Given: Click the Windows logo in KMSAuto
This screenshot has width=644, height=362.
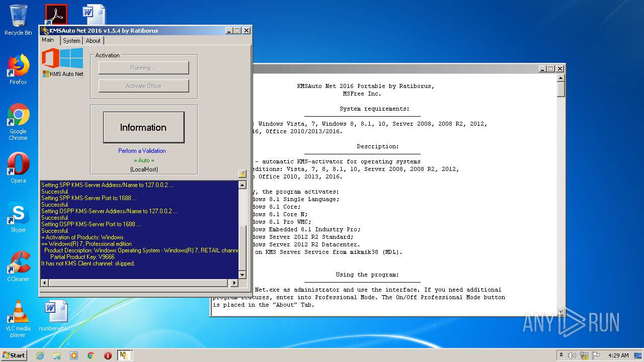Looking at the screenshot, I should pos(72,58).
